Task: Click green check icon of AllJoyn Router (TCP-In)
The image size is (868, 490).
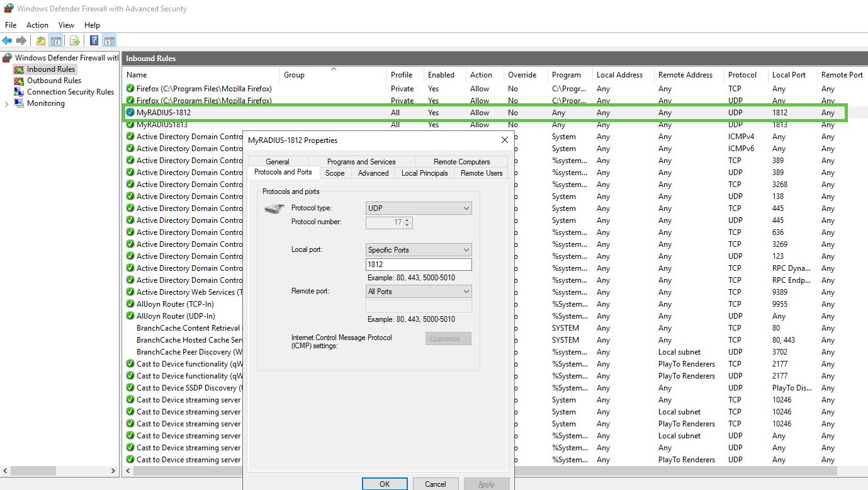Action: tap(130, 304)
